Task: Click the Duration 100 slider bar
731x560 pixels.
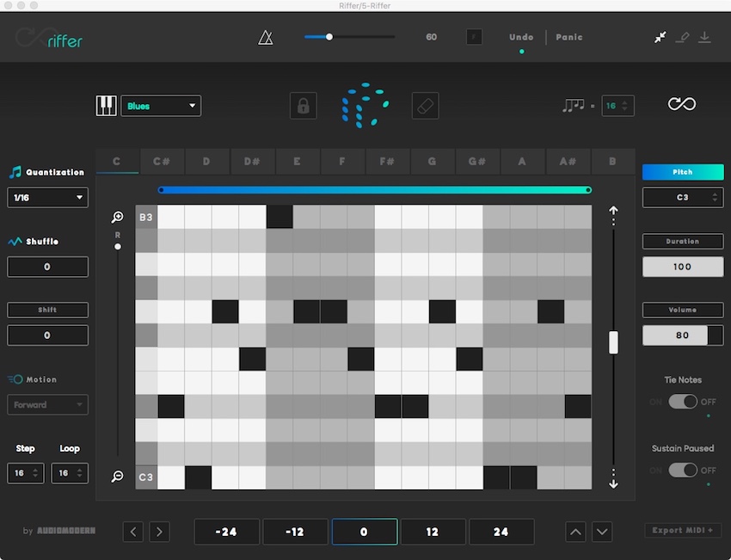Action: click(x=683, y=267)
